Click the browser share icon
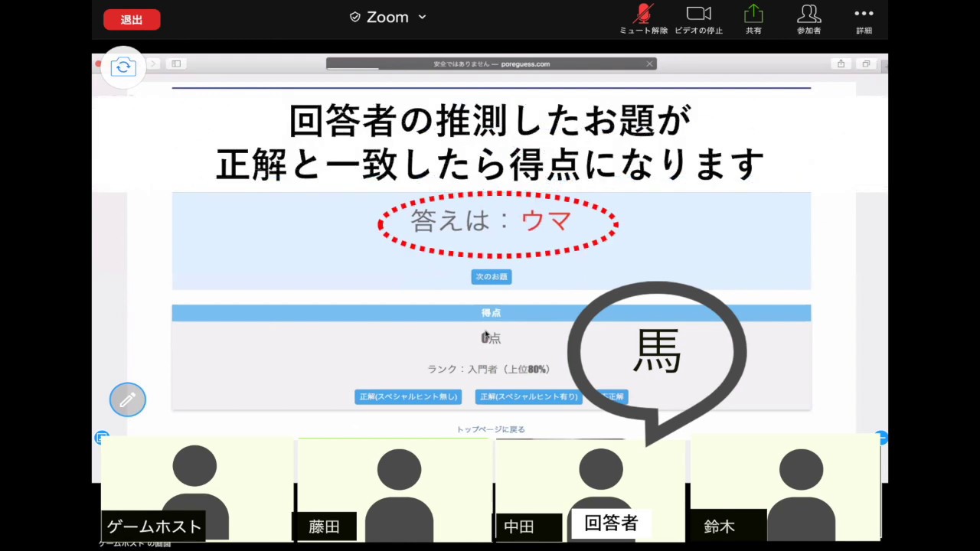 tap(841, 64)
